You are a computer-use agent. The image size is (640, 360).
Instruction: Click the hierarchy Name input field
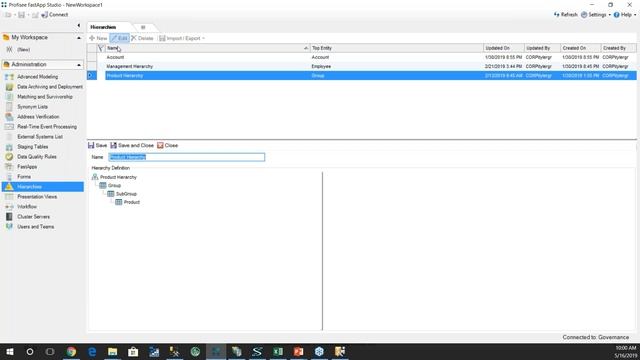(187, 157)
